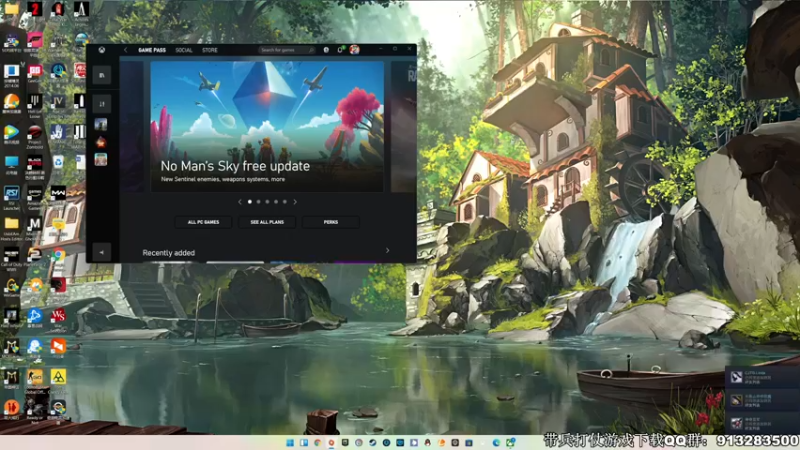The height and width of the screenshot is (450, 800).
Task: Click the SEE ALL PLANS button
Action: pyautogui.click(x=267, y=222)
